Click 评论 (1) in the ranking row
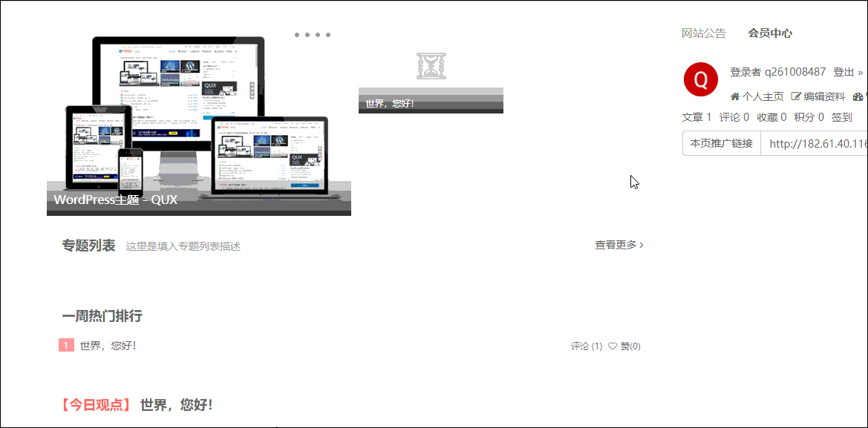 point(587,346)
